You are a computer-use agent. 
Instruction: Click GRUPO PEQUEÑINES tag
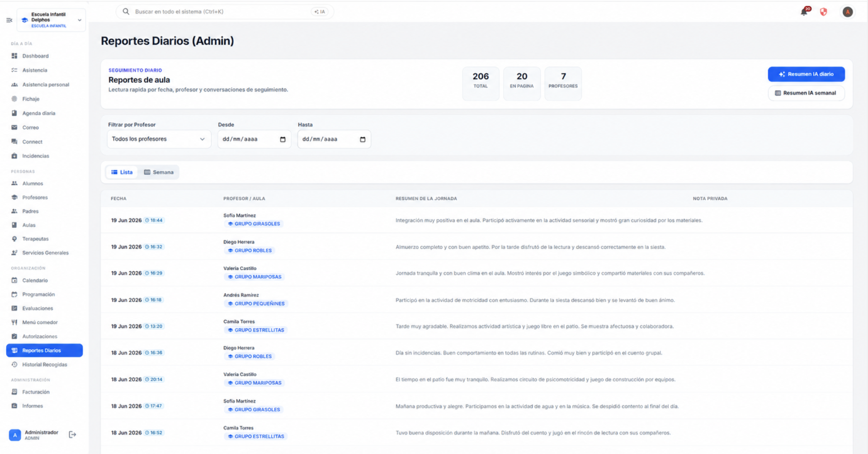pos(256,304)
